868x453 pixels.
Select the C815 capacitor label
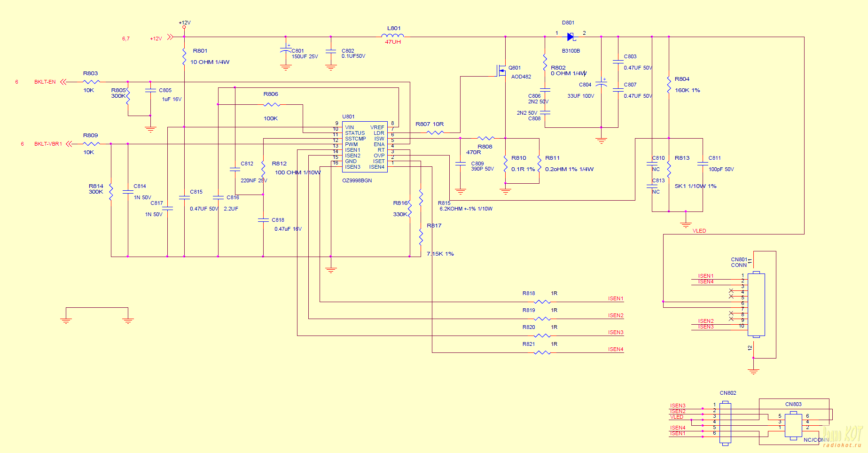[196, 192]
